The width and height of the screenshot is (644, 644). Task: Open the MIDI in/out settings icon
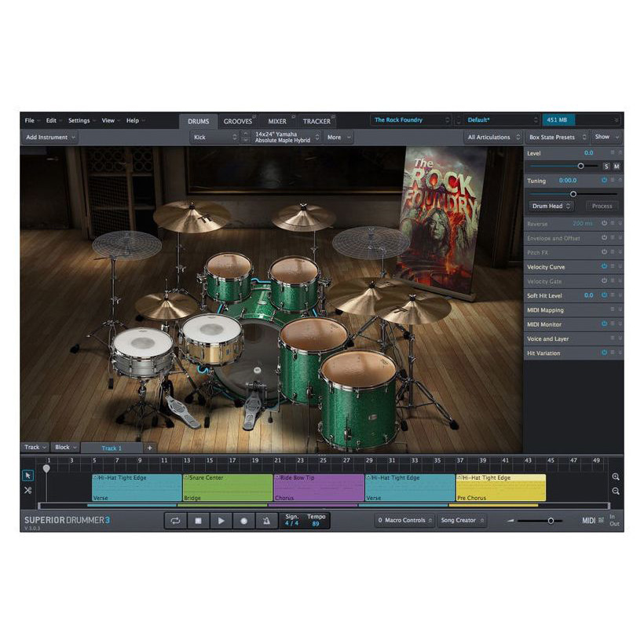[601, 521]
